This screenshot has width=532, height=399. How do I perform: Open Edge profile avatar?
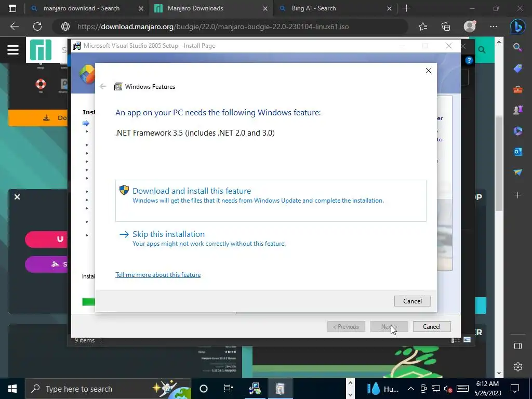click(470, 26)
